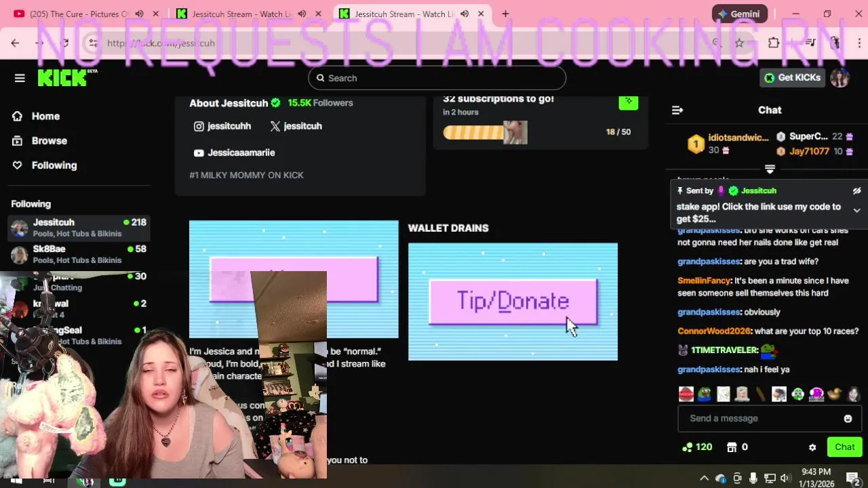Click the Search box
This screenshot has height=488, width=868.
437,78
